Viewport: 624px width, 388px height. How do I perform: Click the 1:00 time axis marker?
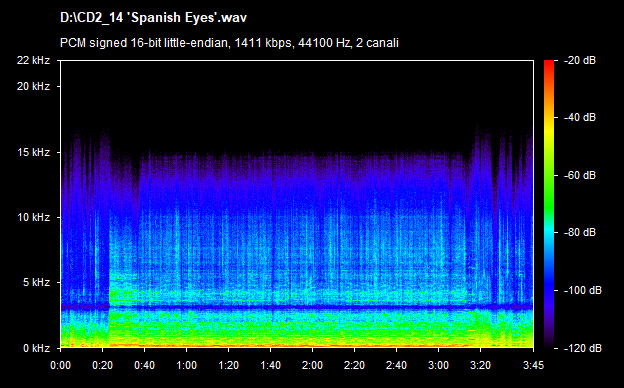(x=187, y=365)
